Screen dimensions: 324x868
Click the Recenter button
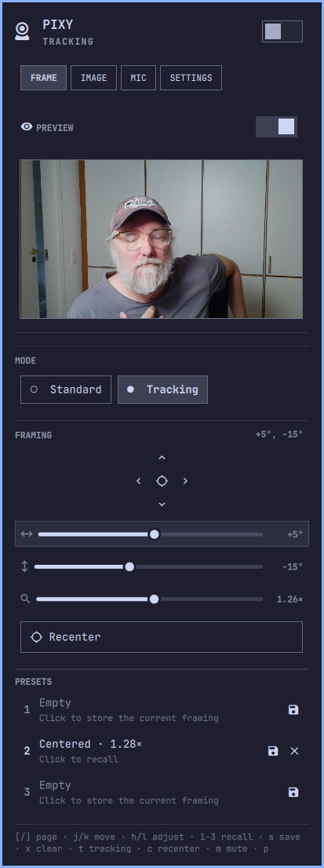click(162, 637)
